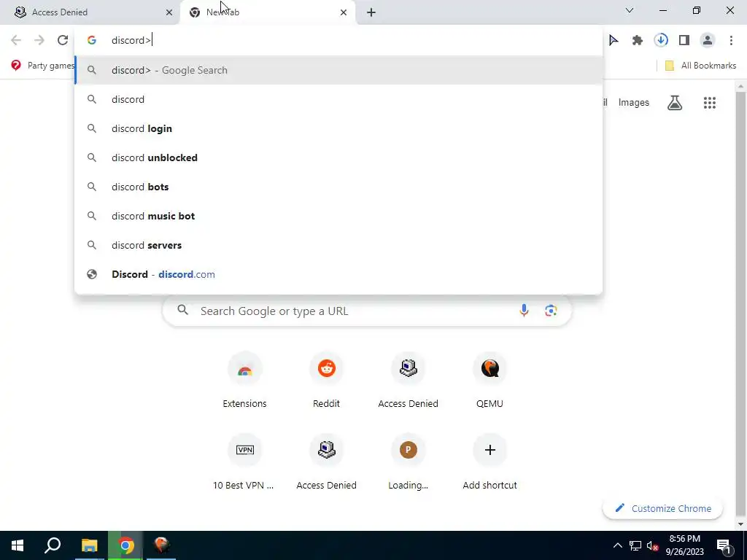This screenshot has width=747, height=560.
Task: Choose the 'discord bots' suggestion
Action: [x=338, y=187]
